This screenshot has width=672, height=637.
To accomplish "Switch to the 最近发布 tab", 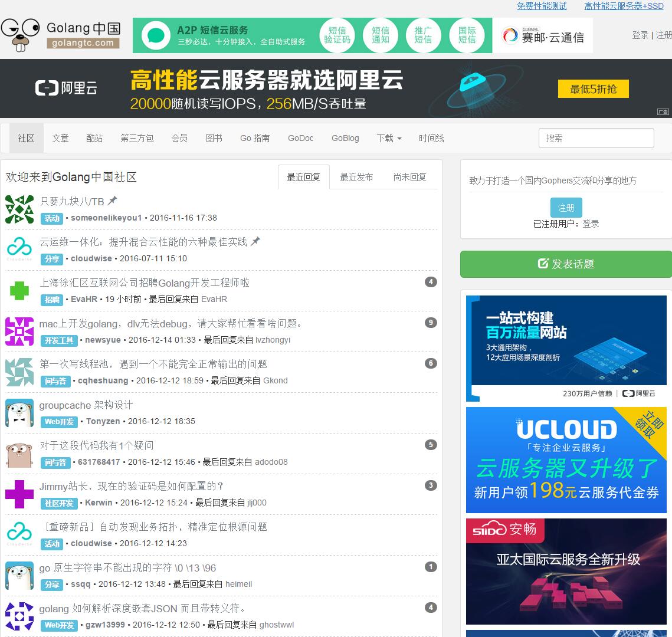I will tap(356, 177).
